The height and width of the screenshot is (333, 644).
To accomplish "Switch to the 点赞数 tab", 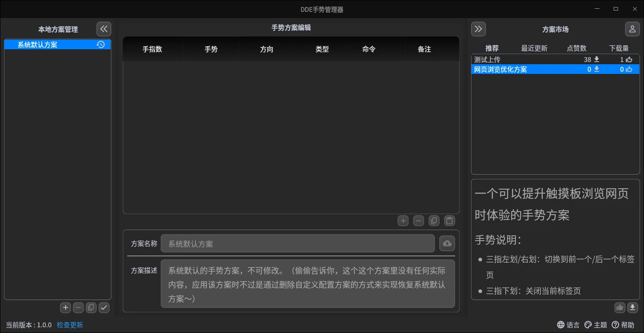I will pos(577,48).
